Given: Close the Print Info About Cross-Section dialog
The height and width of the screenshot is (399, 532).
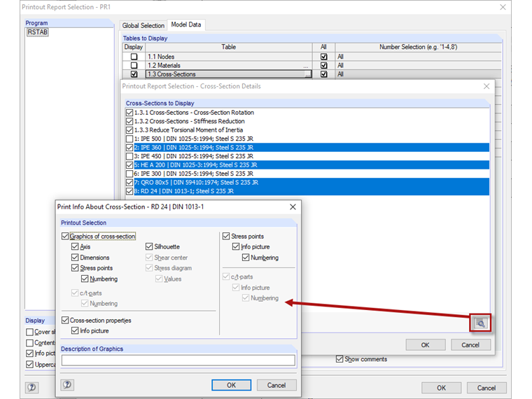Looking at the screenshot, I should 293,207.
